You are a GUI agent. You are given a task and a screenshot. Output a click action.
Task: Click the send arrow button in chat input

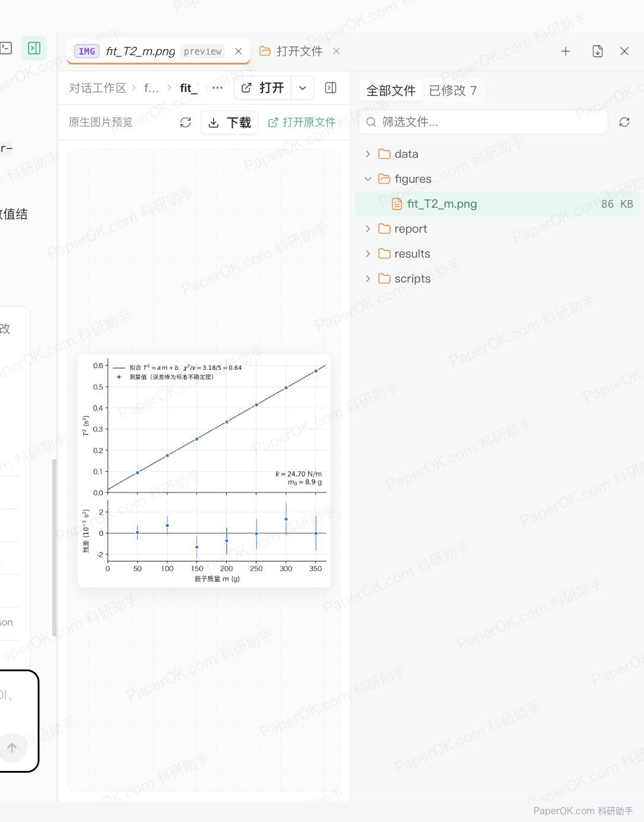click(12, 748)
